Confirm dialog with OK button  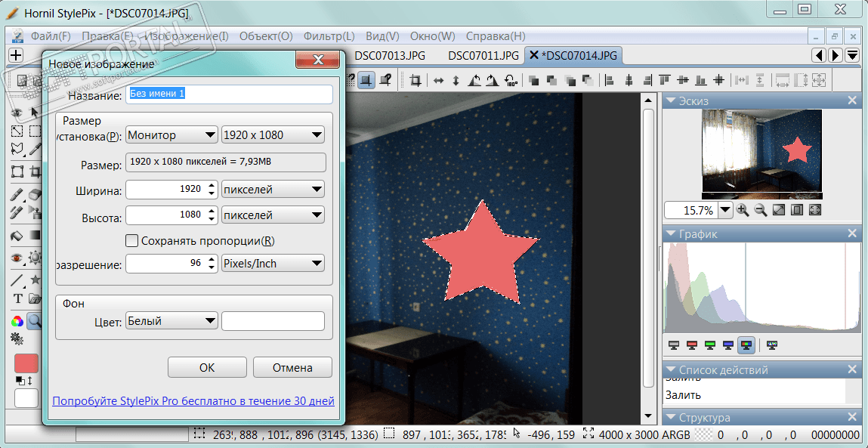click(x=207, y=367)
